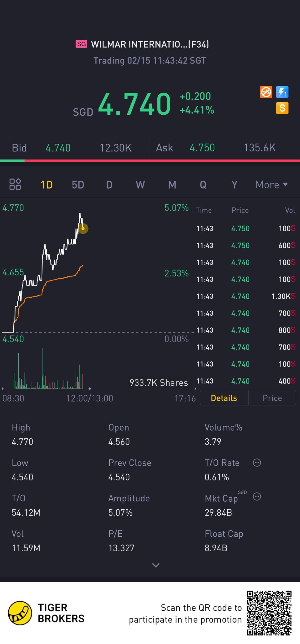300x644 pixels.
Task: Tap the orange no-short-selling badge icon
Action: pos(266,92)
